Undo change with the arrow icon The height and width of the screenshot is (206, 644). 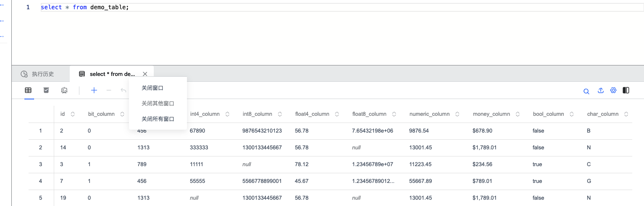124,90
